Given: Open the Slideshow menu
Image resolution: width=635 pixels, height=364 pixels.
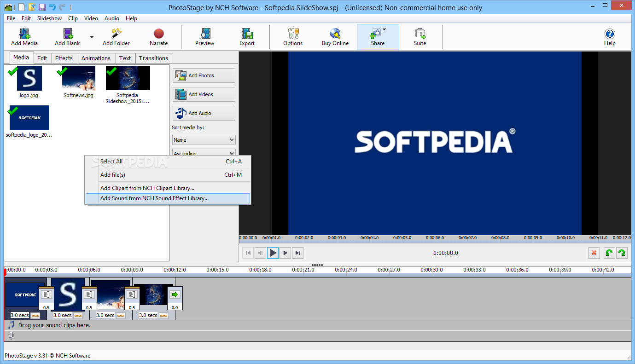Looking at the screenshot, I should click(49, 18).
